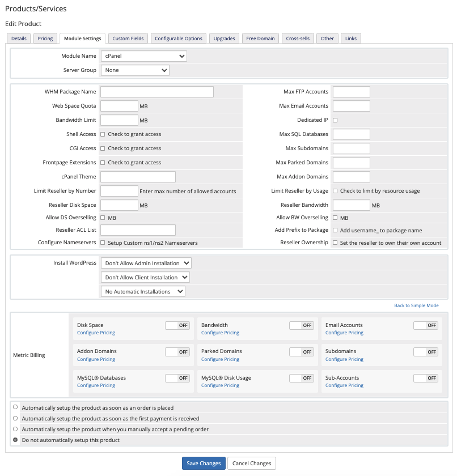This screenshot has height=476, width=457.
Task: Open Configure Pricing under Parked Domains
Action: pos(220,359)
